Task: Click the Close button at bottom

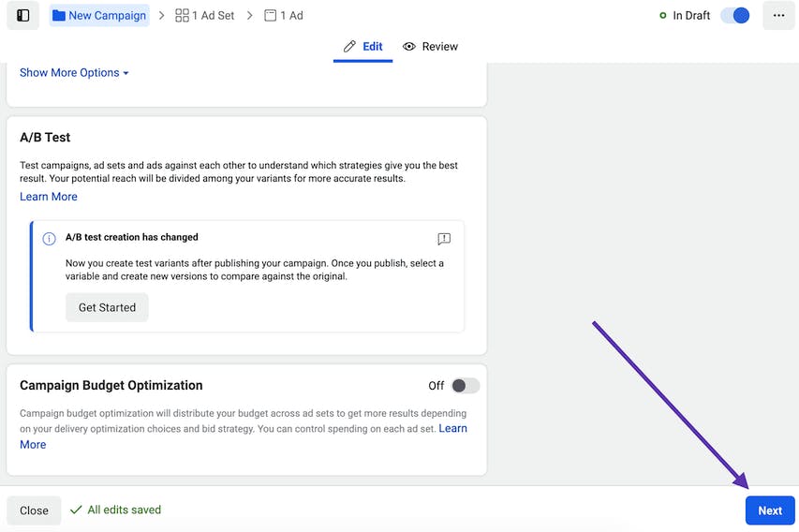Action: click(x=34, y=510)
